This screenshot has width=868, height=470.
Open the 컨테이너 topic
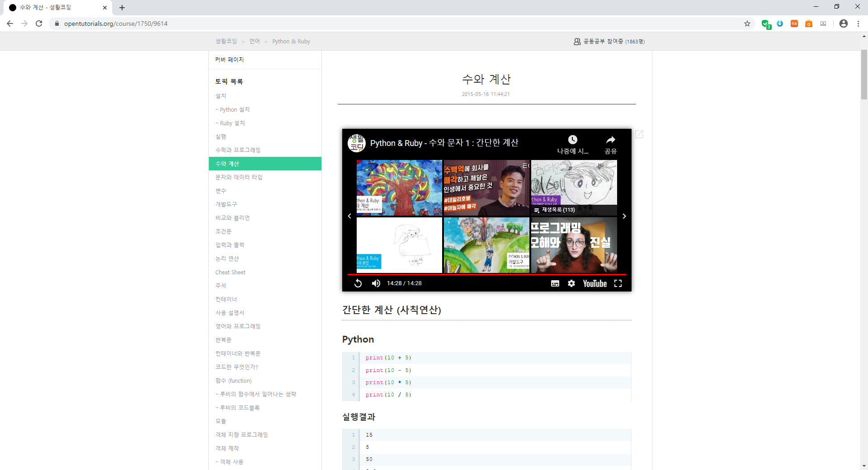coord(226,299)
